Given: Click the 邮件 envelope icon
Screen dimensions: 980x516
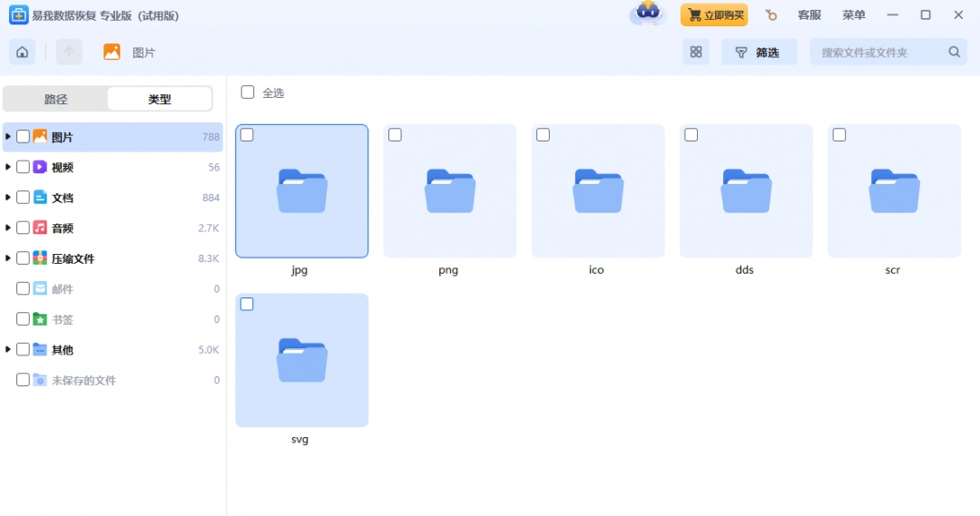Looking at the screenshot, I should click(40, 288).
